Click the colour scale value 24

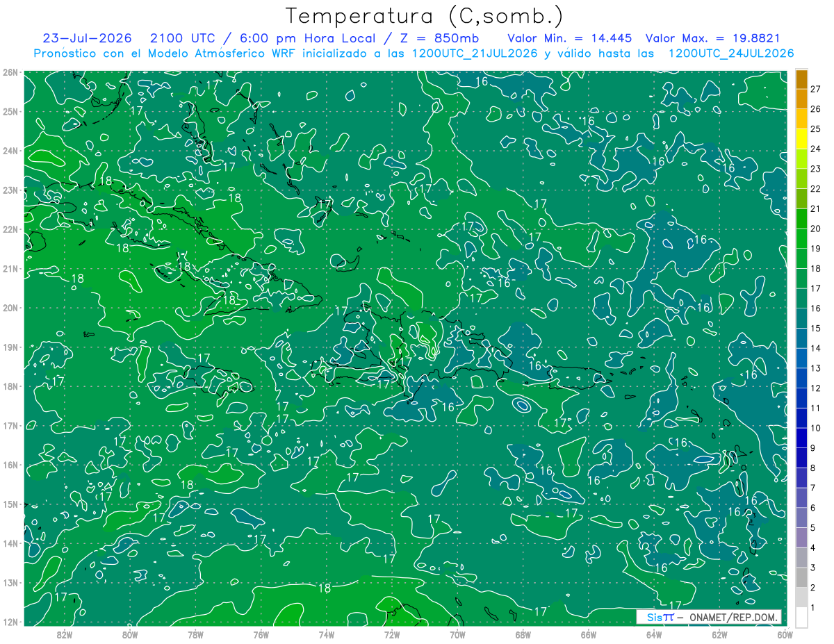pyautogui.click(x=816, y=149)
